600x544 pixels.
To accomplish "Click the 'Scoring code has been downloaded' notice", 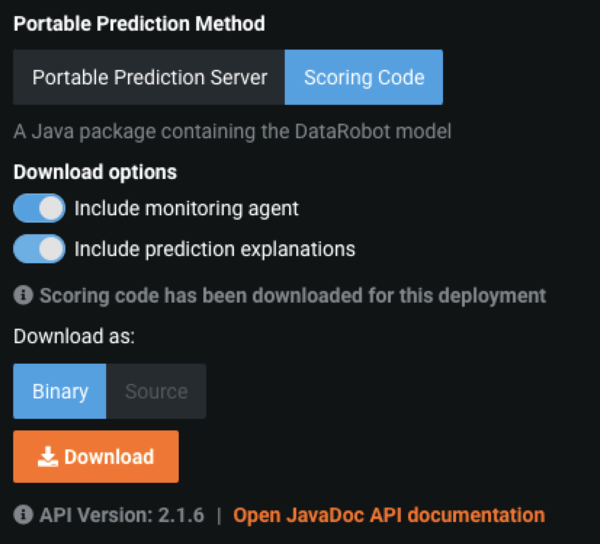I will 292,296.
